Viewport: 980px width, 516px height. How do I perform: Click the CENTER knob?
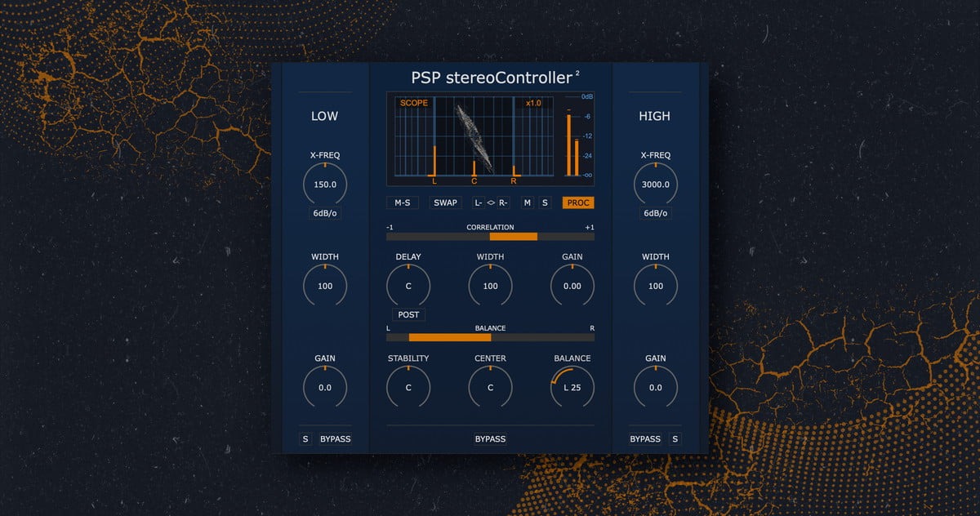pos(490,387)
